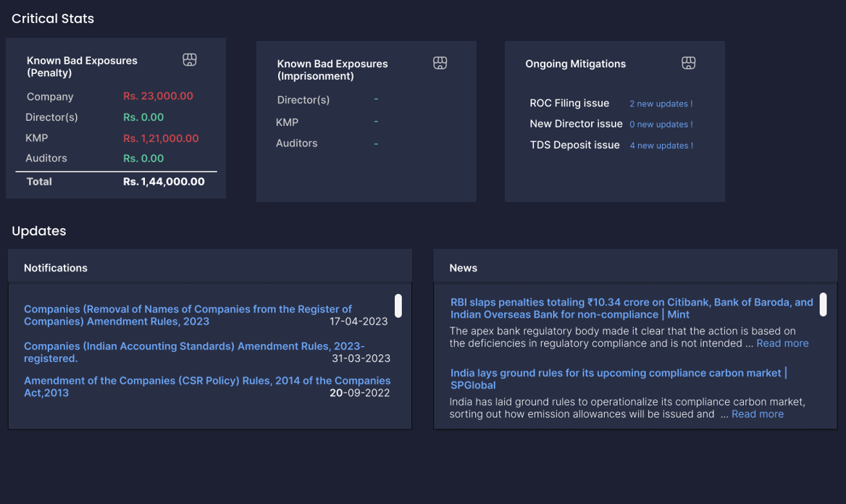Read more on carbon market article

coord(757,414)
